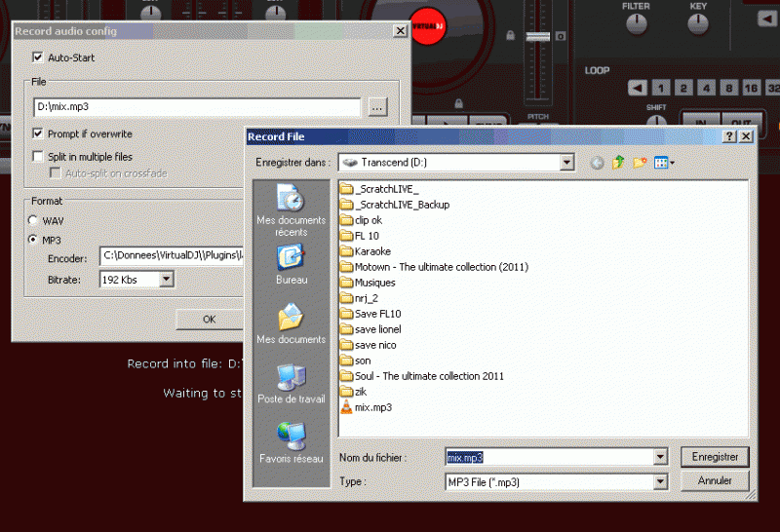The width and height of the screenshot is (780, 532).
Task: Go up one folder level
Action: pos(618,163)
